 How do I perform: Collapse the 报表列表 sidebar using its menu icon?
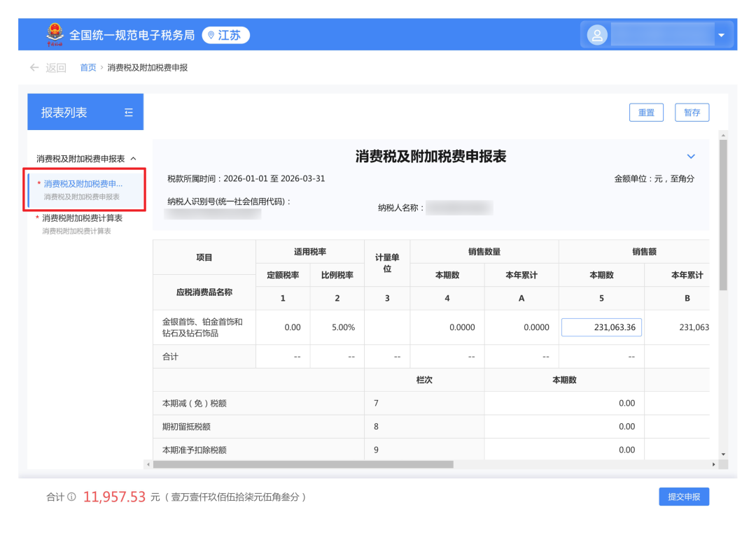coord(129,113)
